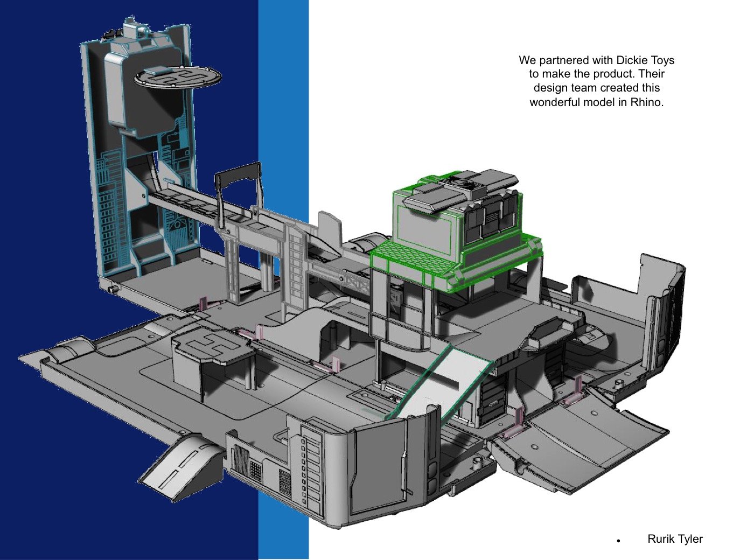The height and width of the screenshot is (560, 754).
Task: Click the bullet point before Rurik Tyler
Action: (x=619, y=541)
